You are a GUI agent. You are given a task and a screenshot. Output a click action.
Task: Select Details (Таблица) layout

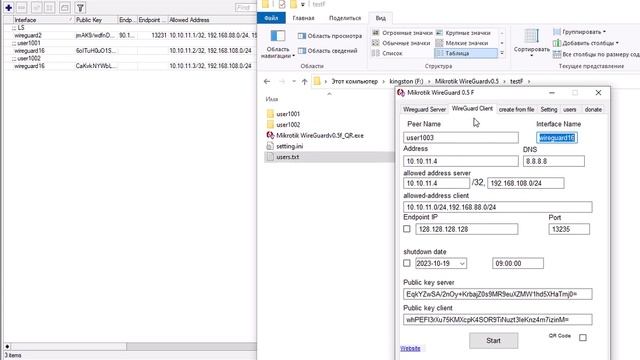pos(466,53)
